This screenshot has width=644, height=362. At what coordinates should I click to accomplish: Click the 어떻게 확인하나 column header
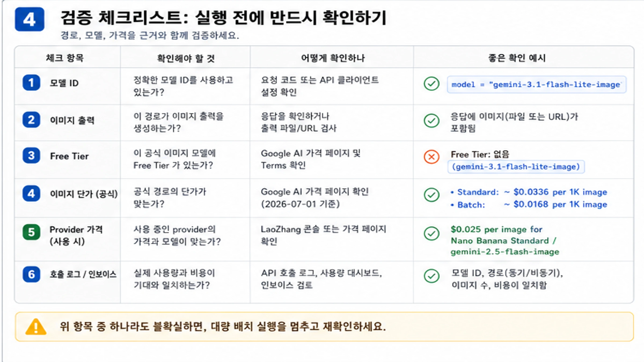tap(333, 58)
